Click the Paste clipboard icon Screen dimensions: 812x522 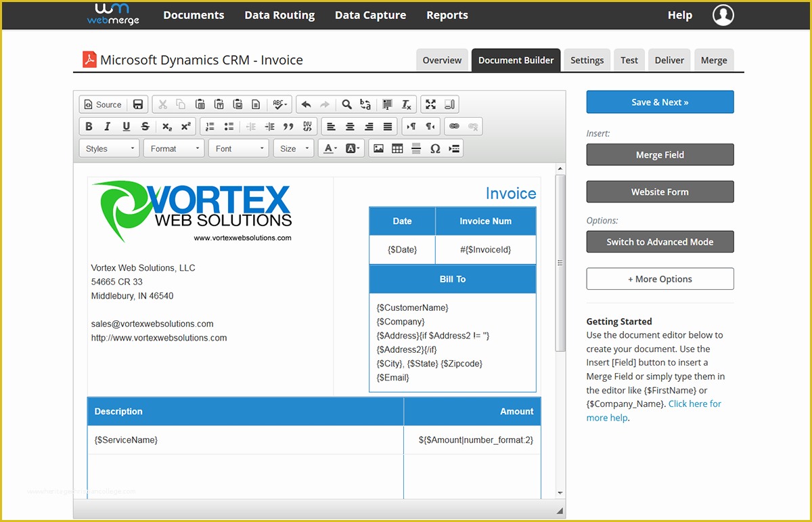200,104
